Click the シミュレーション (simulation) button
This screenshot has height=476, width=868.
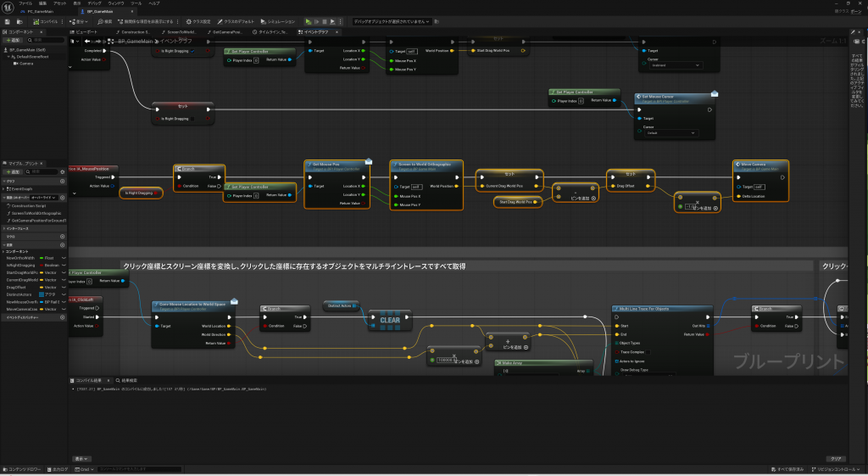[278, 21]
